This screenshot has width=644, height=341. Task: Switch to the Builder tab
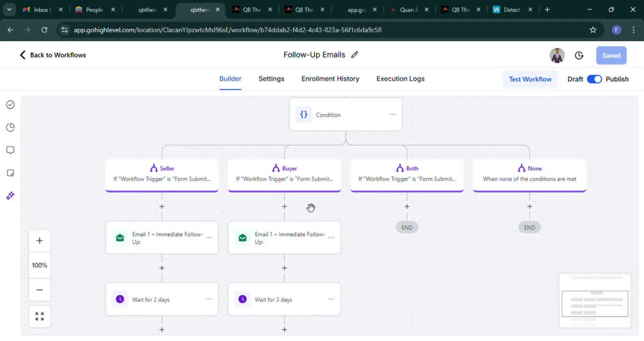(230, 79)
